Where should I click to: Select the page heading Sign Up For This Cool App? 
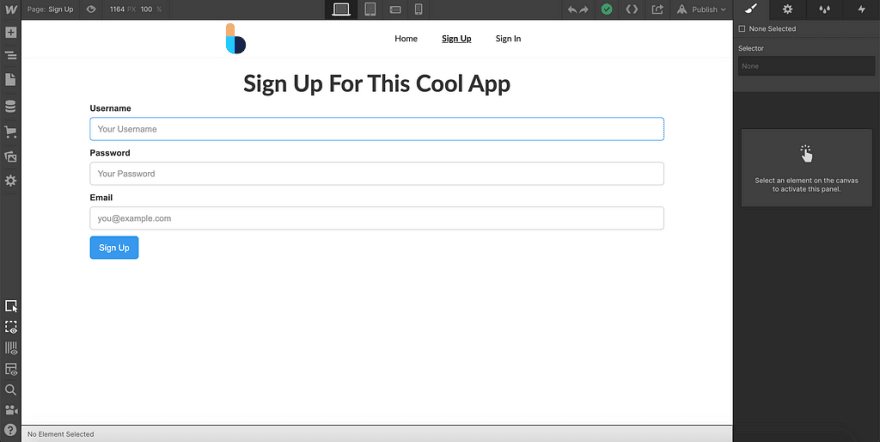377,84
